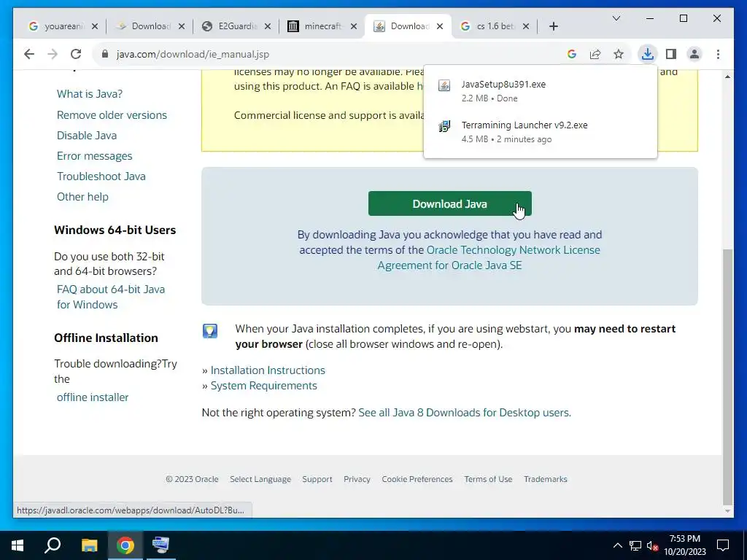Open the Support footer link

pyautogui.click(x=317, y=480)
